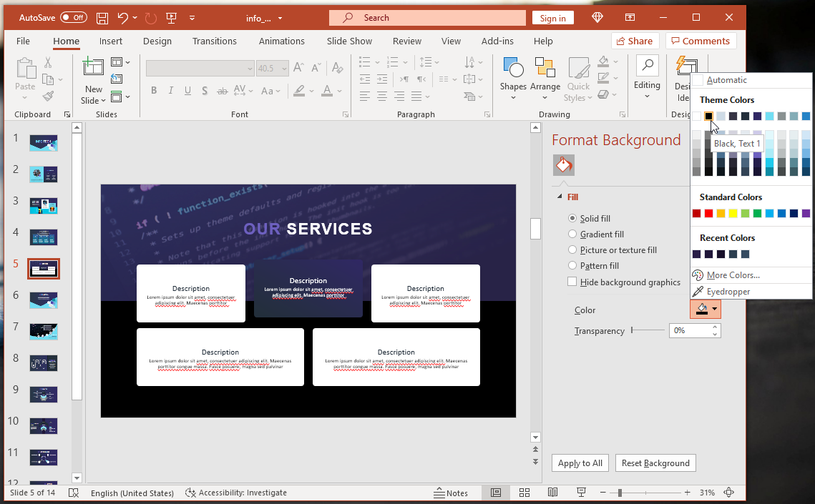The height and width of the screenshot is (504, 815).
Task: Pick the Eyedropper tool
Action: [x=728, y=292]
